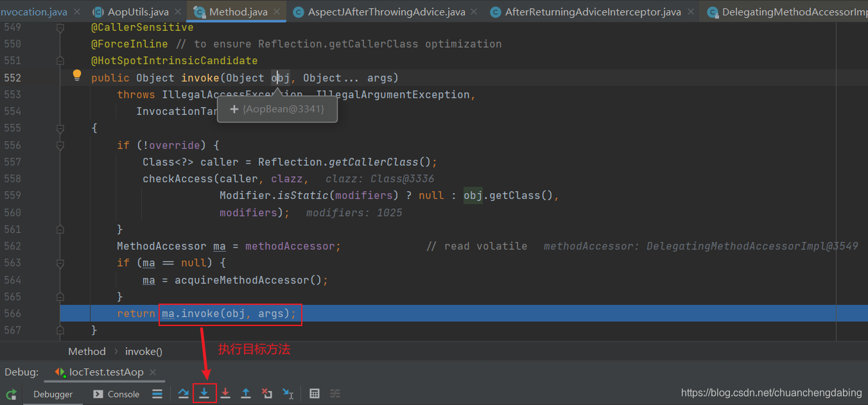Force step into with red arrow

tap(225, 394)
